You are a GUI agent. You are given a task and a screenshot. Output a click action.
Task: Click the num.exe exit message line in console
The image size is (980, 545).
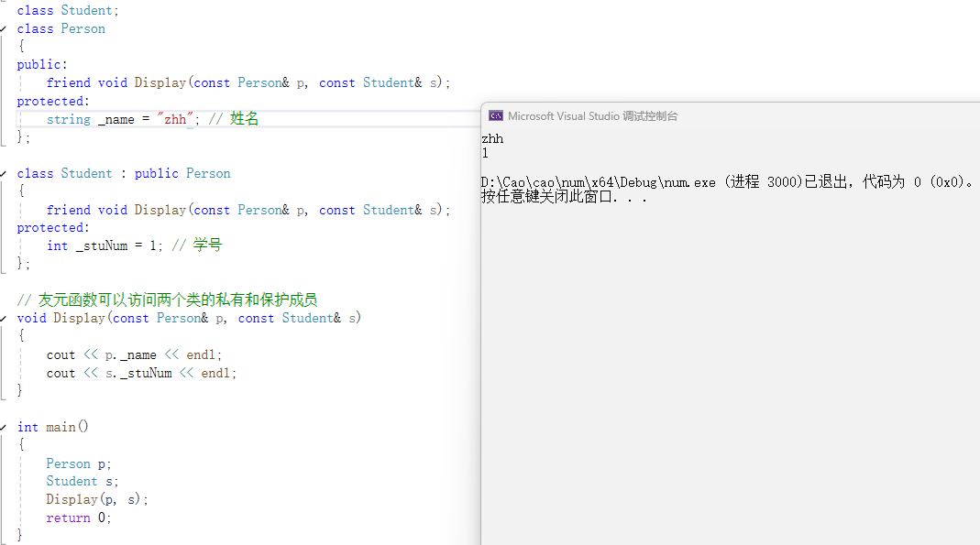tap(728, 182)
